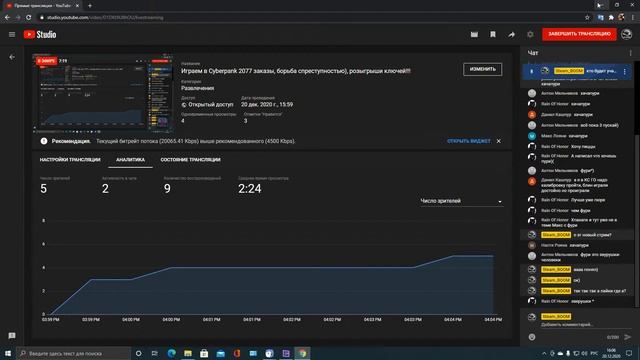Image resolution: width=640 pixels, height=360 pixels.
Task: Click the recommendation info icon
Action: click(x=44, y=141)
